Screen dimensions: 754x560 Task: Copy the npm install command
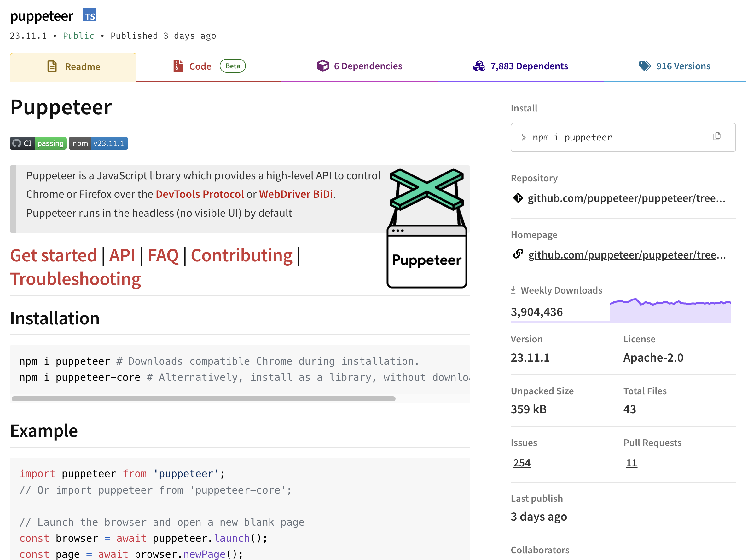click(716, 137)
